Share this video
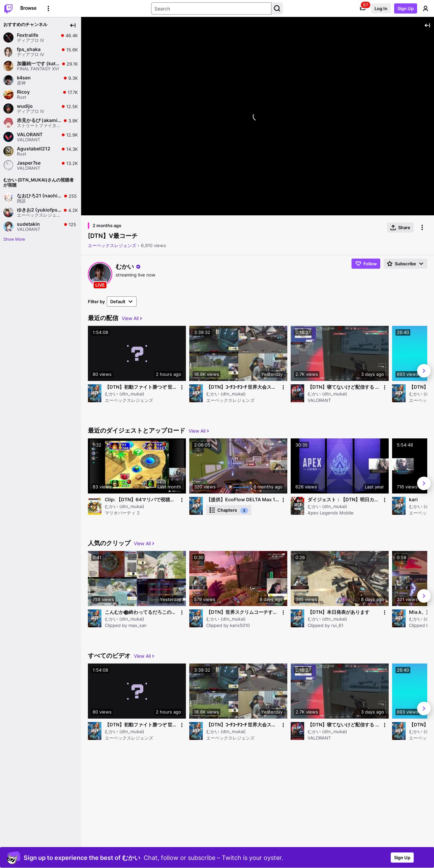Viewport: 434px width, 868px height. 400,227
